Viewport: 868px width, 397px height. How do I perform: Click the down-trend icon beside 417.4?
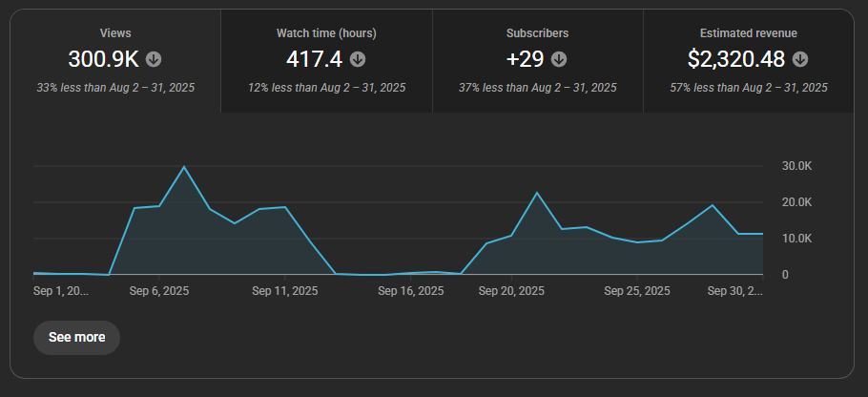358,59
